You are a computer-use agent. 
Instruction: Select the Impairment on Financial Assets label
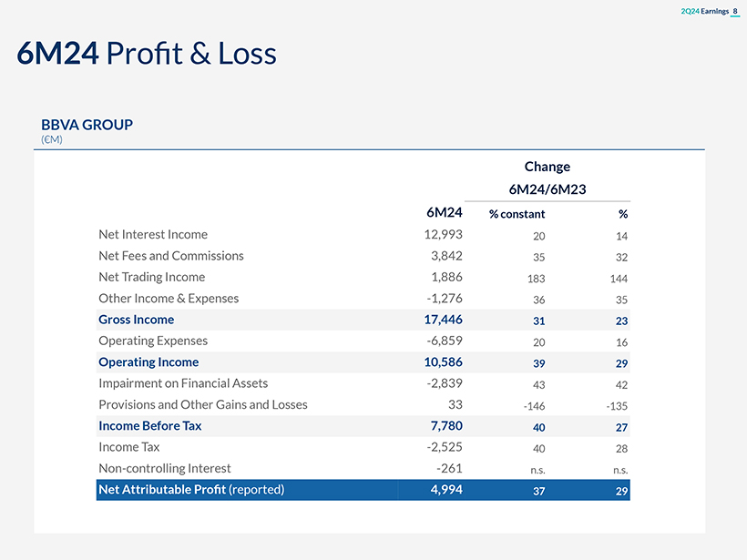pyautogui.click(x=183, y=383)
